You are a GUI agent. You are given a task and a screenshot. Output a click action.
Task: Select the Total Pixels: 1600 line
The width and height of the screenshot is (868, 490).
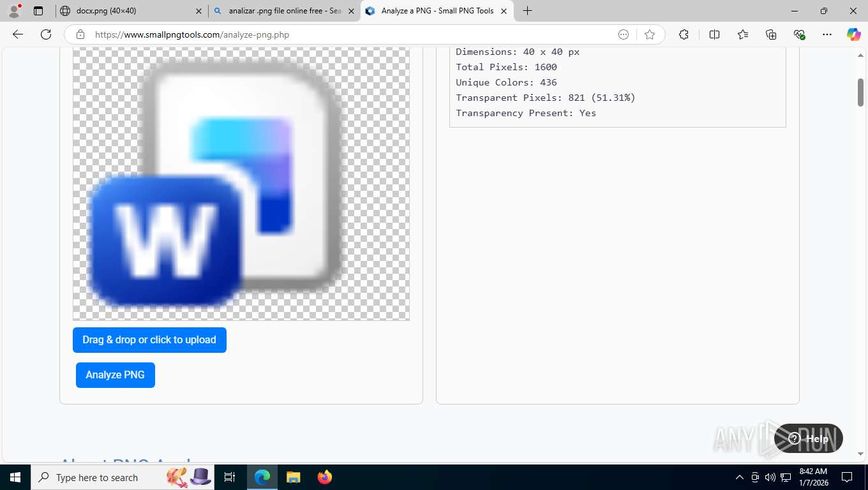pyautogui.click(x=506, y=67)
